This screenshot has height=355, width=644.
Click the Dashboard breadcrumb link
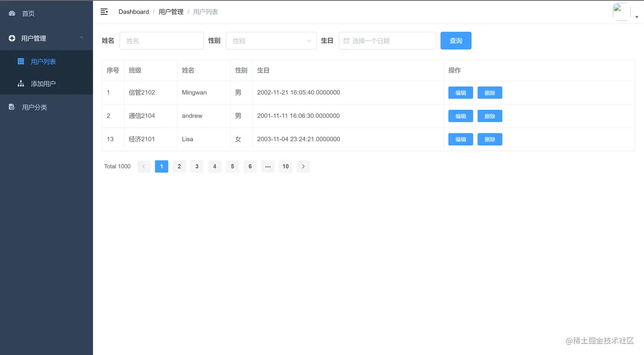[134, 12]
